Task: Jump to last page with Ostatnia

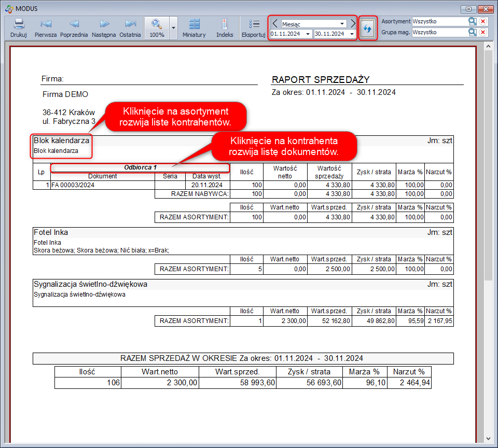Action: coord(130,24)
